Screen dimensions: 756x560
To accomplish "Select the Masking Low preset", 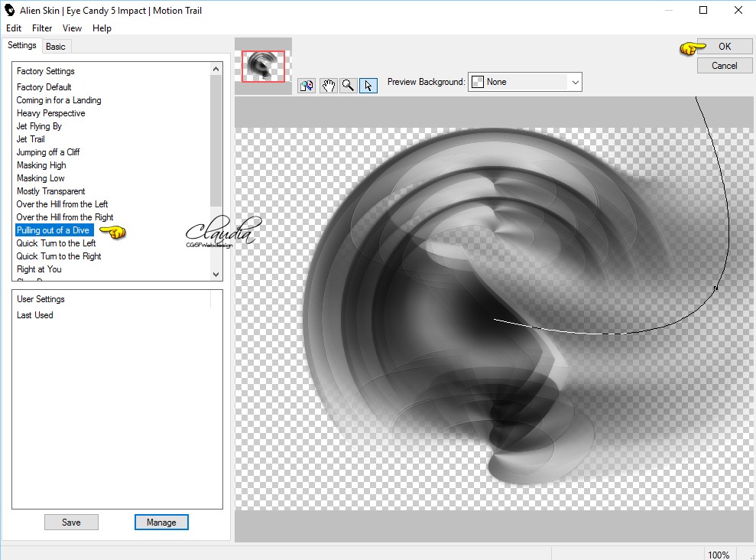I will [x=41, y=178].
